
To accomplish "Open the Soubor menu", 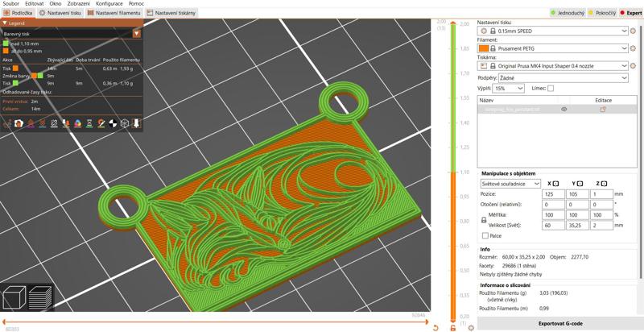I will (10, 3).
